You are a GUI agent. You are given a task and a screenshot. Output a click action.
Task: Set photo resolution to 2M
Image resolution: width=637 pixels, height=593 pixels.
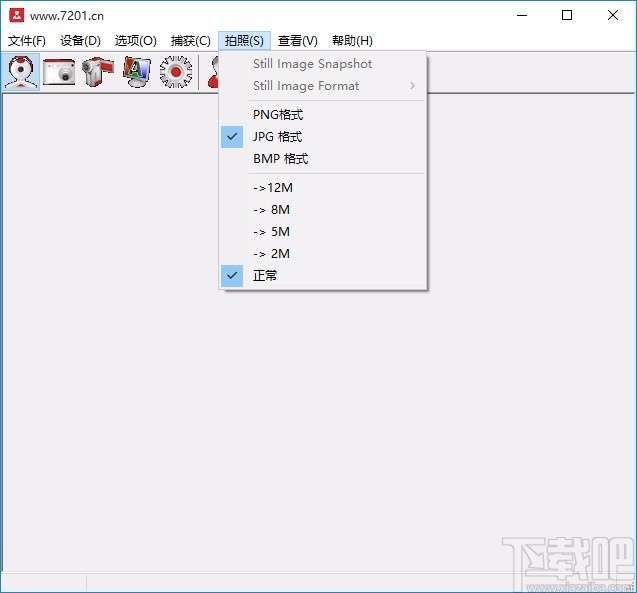[x=323, y=253]
